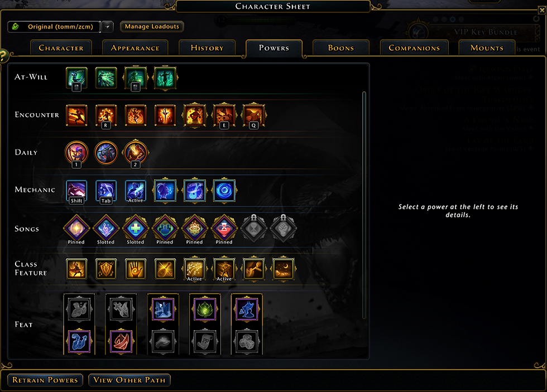Select the green cross Slotted song

(x=135, y=228)
